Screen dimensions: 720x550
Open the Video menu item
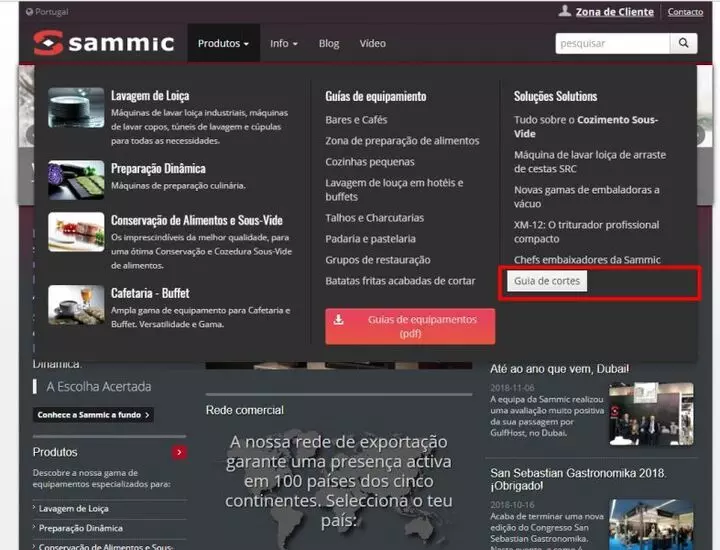(372, 43)
